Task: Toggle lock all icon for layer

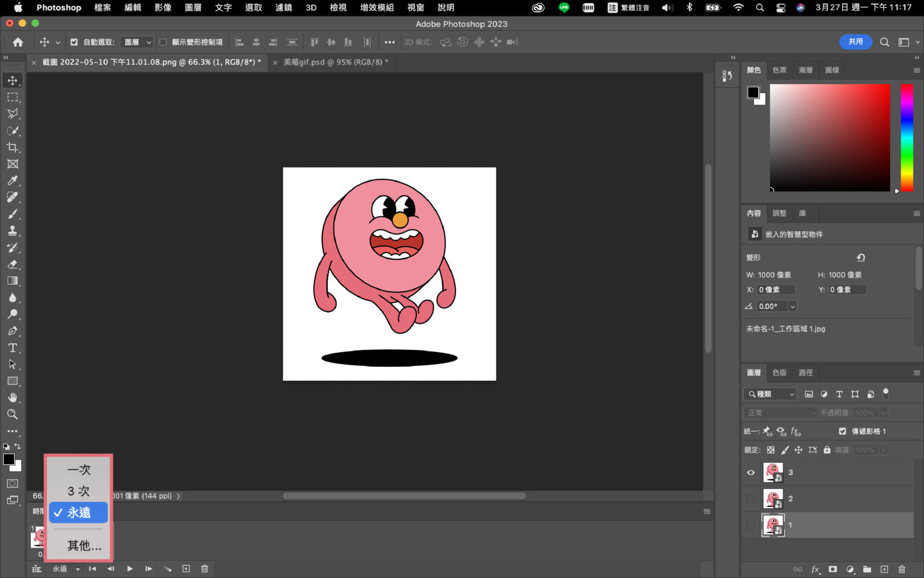Action: pyautogui.click(x=827, y=450)
